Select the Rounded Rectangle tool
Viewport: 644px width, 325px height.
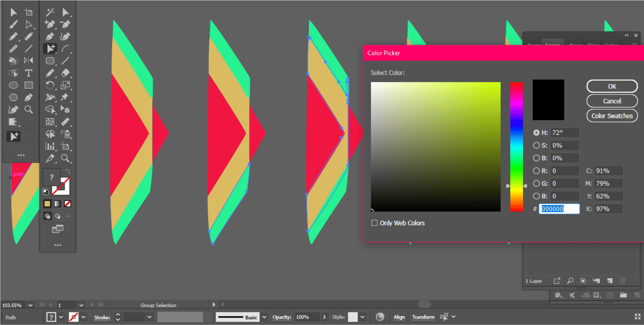point(50,61)
